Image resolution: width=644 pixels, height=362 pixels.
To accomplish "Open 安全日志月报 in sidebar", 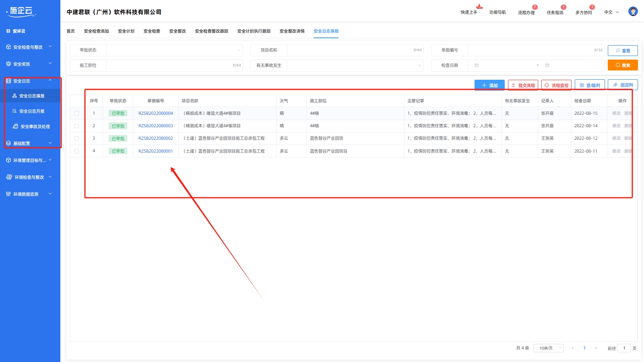I will click(x=32, y=111).
